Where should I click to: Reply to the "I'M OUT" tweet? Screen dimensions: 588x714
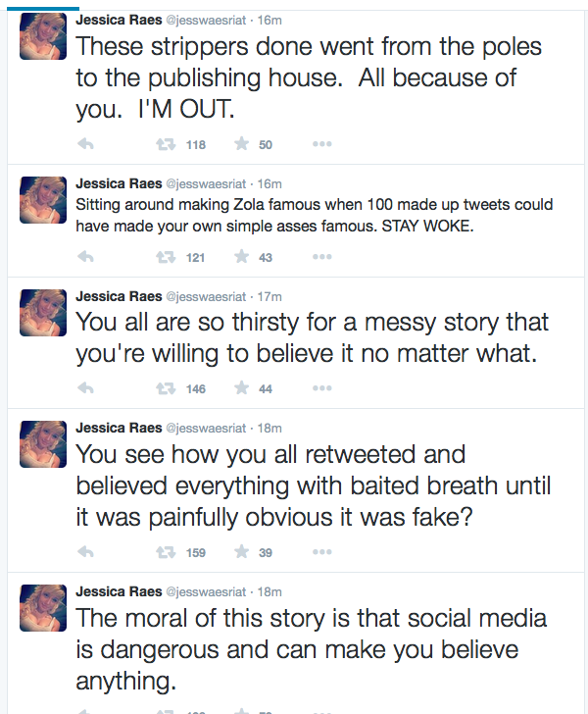click(85, 144)
